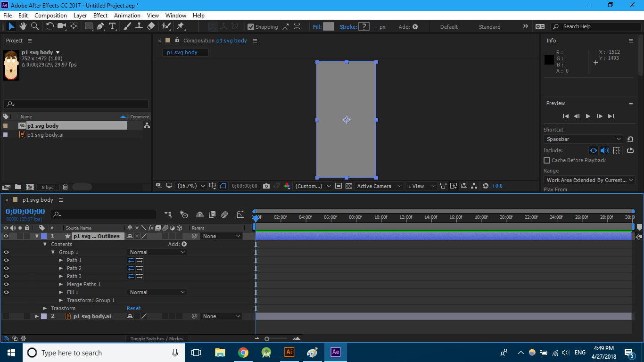The height and width of the screenshot is (362, 644).
Task: Open composition mini-flowchart icon in timeline
Action: [168, 214]
